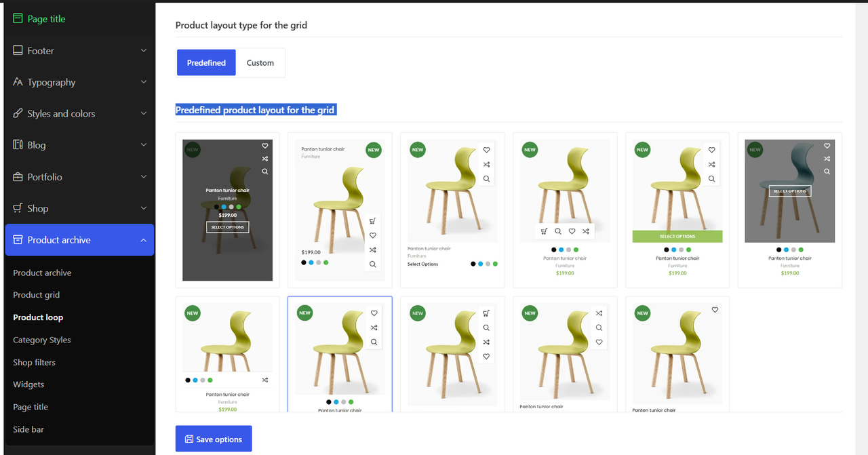Click the Save options button
The height and width of the screenshot is (455, 868).
(x=214, y=439)
